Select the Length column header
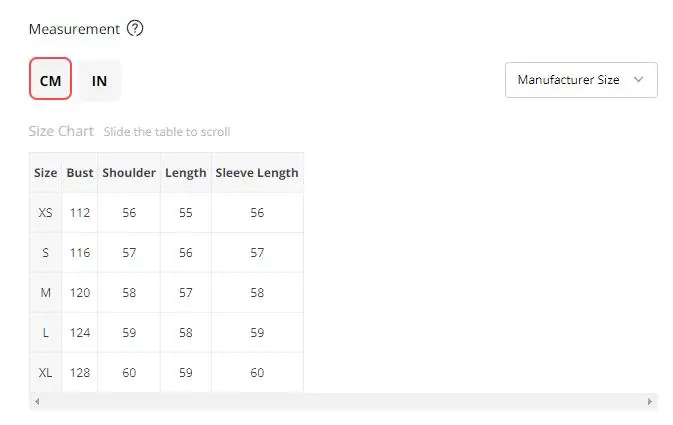673x425 pixels. point(186,173)
